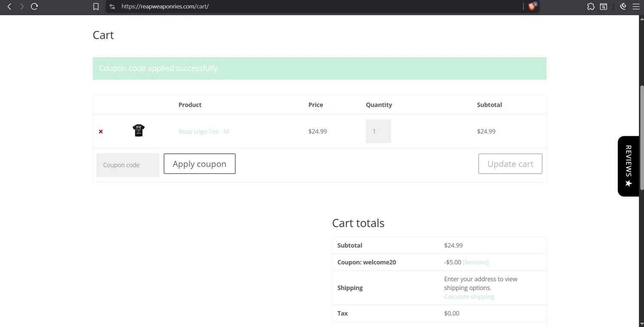Screen dimensions: 644x327
Task: Open the Reap Logo Tee product thumbnail
Action: pyautogui.click(x=139, y=130)
